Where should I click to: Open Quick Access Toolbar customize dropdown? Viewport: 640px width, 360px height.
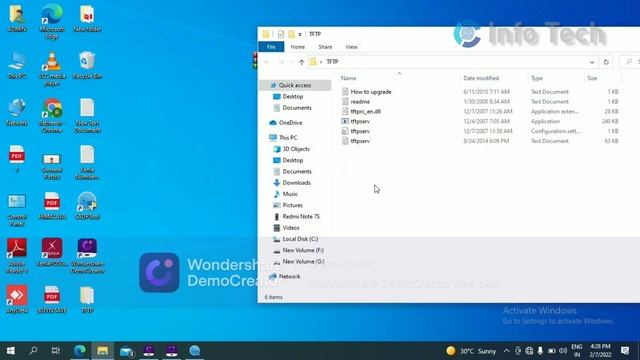(300, 34)
